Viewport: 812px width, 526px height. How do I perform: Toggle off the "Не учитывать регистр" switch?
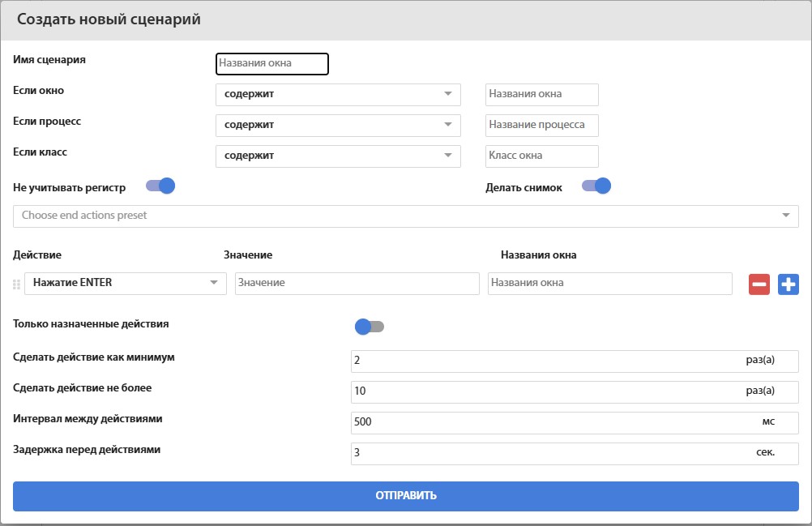coord(160,186)
